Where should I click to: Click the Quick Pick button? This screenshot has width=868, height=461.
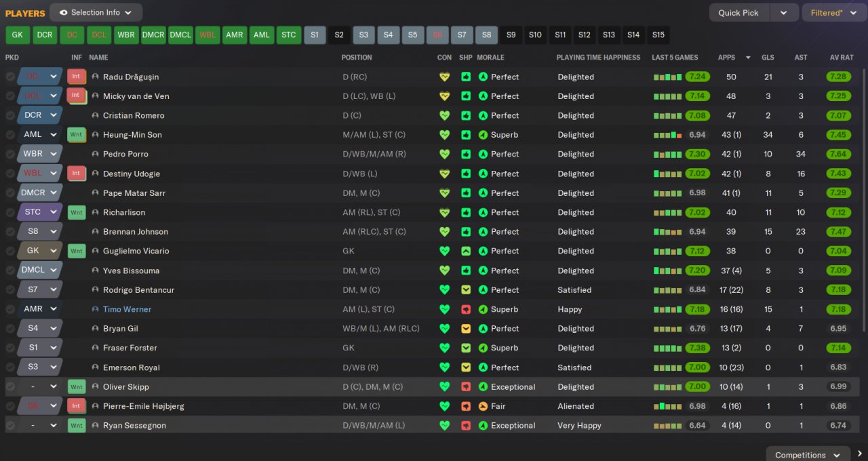pos(738,12)
